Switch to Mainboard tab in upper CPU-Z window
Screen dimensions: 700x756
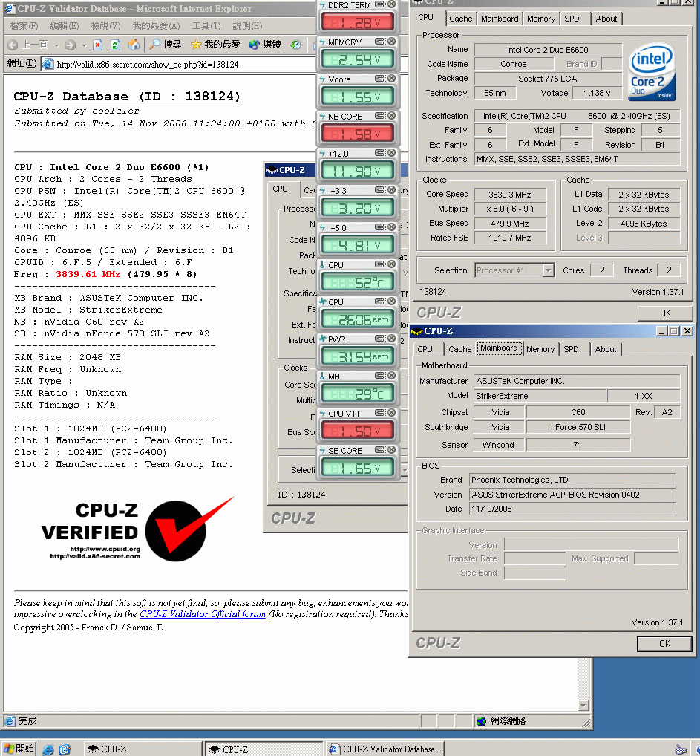click(x=500, y=19)
